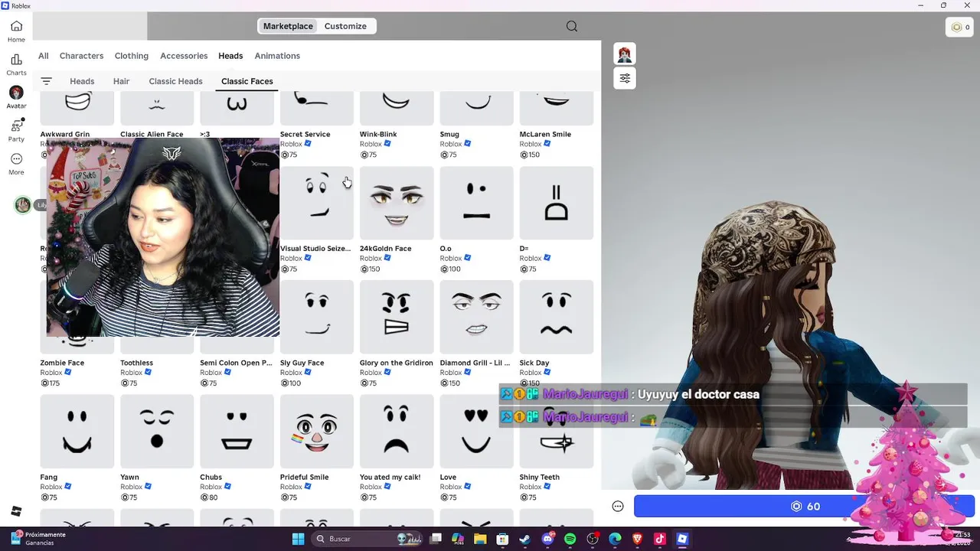Click the Smug item title
Screen dimensions: 980x551
[x=449, y=134]
